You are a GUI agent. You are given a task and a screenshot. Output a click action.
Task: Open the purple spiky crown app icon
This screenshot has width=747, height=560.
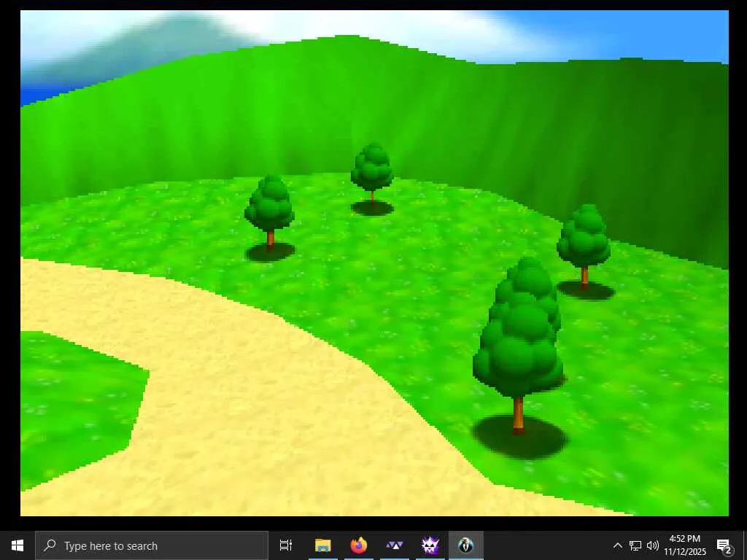coord(430,545)
